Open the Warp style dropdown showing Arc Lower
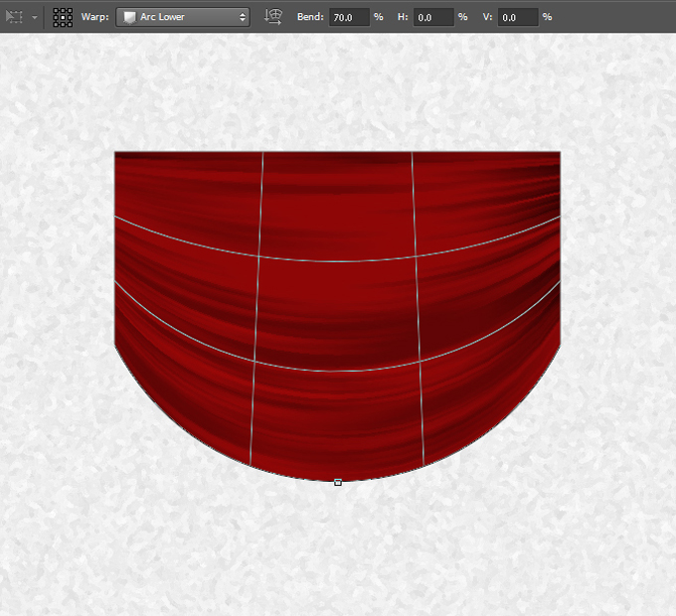676x616 pixels. coord(183,17)
